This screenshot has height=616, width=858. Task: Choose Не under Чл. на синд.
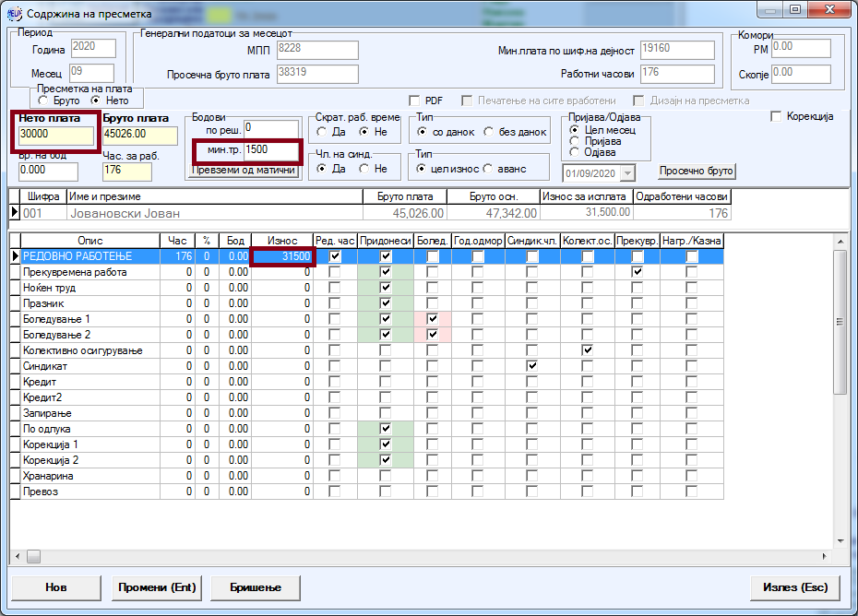(363, 169)
